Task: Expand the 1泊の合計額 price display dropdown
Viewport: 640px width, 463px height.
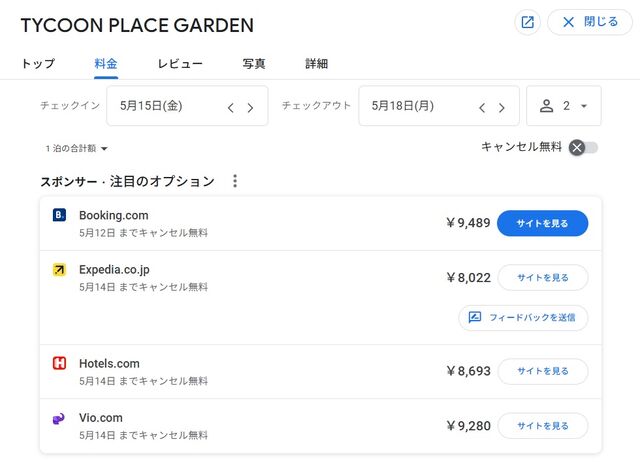Action: point(76,148)
